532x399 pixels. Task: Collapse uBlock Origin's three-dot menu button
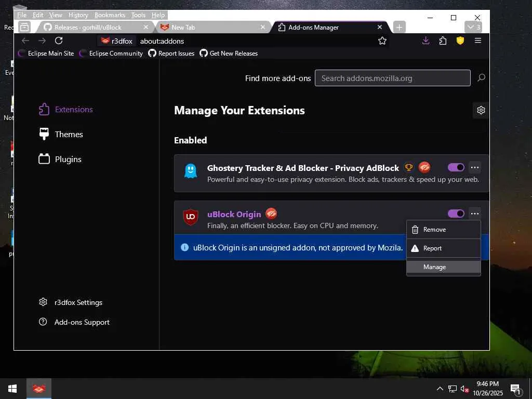[475, 214]
